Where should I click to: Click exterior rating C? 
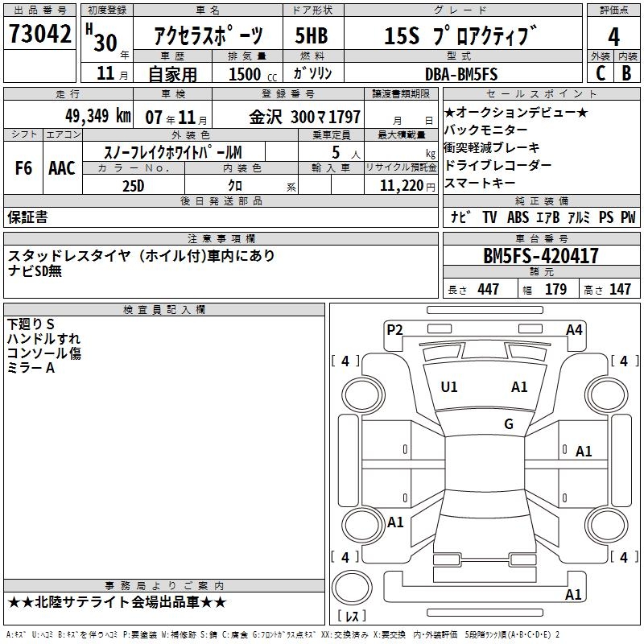(601, 73)
